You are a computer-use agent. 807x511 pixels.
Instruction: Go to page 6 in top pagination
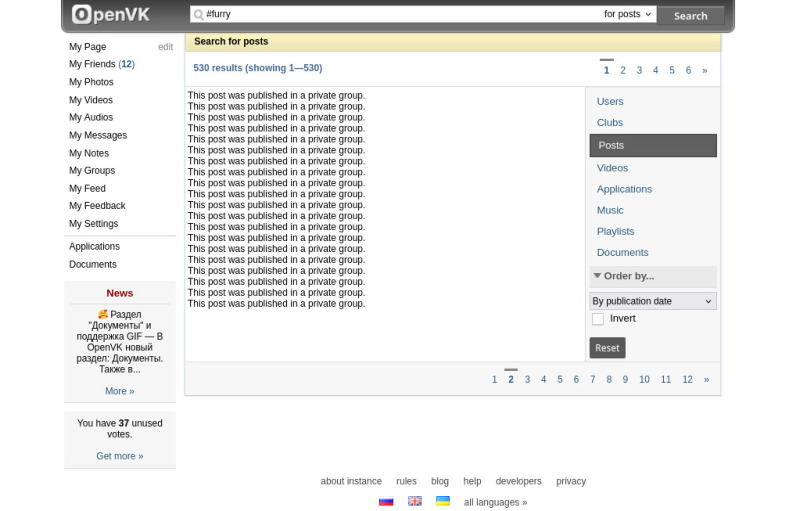(688, 71)
